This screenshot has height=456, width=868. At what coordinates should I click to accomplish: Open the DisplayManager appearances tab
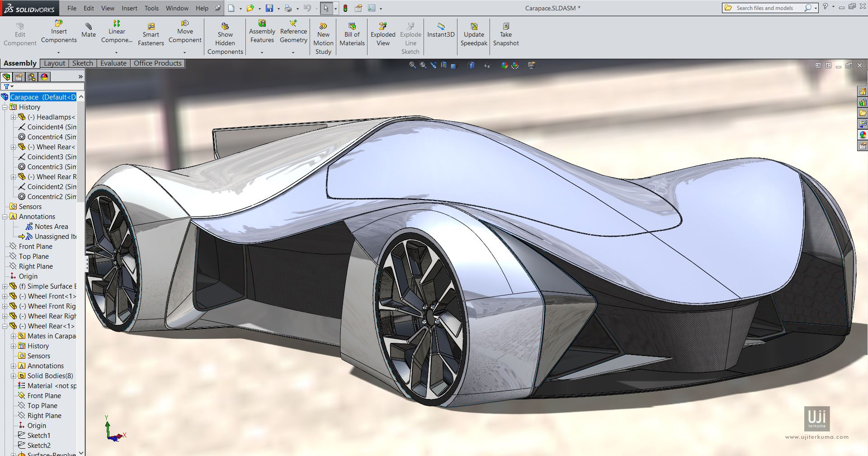(44, 77)
